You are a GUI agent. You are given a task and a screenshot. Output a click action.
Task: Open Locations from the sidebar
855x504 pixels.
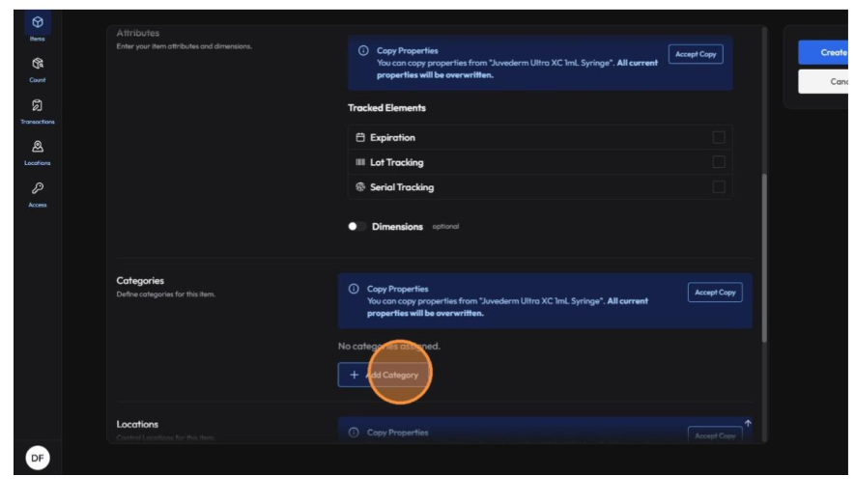[37, 153]
